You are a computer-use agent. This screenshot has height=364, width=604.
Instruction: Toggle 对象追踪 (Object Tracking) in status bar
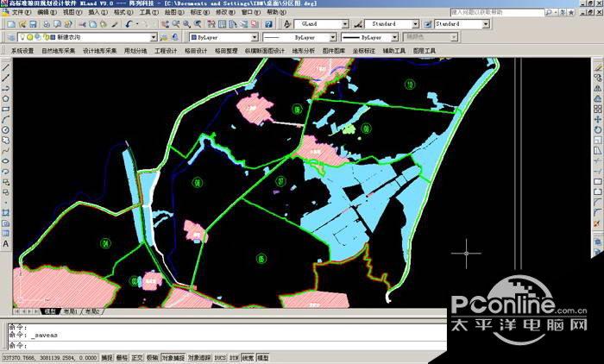click(x=199, y=358)
